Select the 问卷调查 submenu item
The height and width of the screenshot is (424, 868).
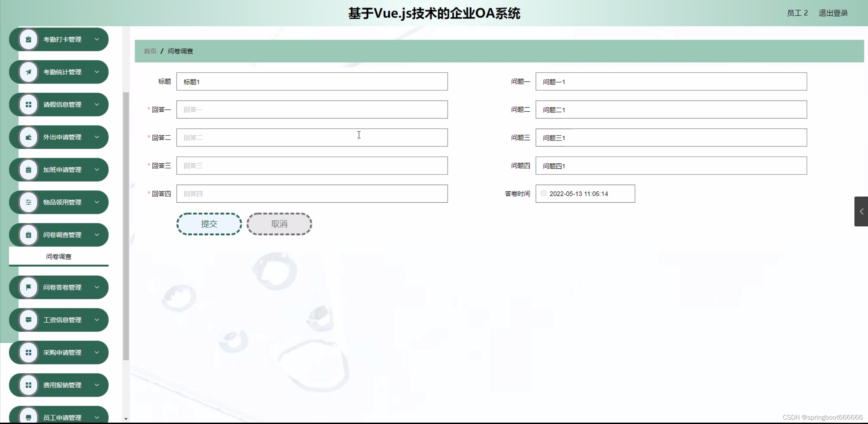[x=59, y=257]
